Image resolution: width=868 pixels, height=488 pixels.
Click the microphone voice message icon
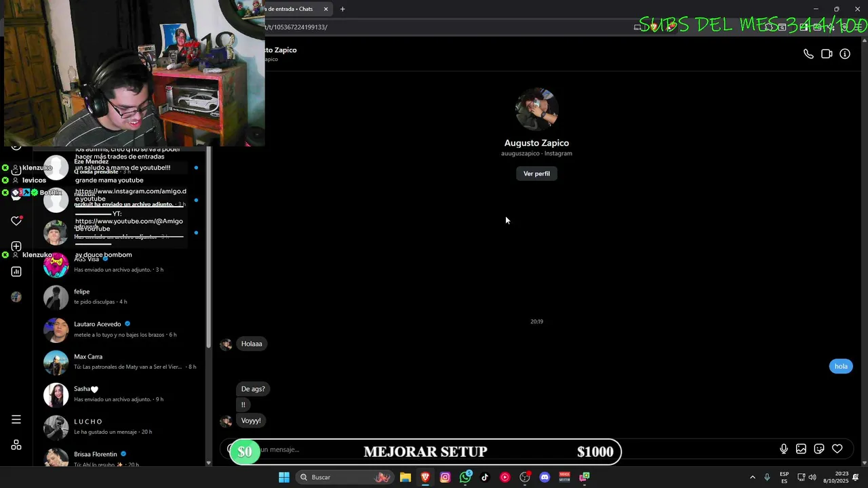[x=784, y=449]
